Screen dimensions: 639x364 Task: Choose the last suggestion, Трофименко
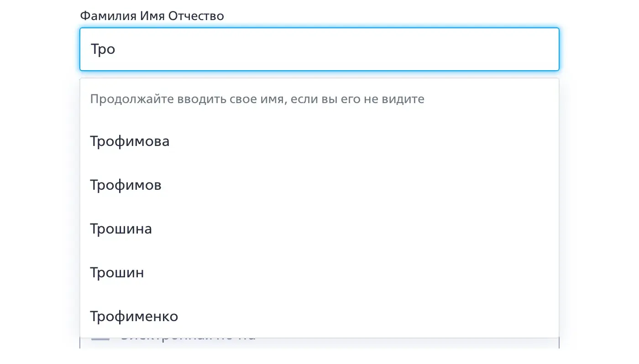(134, 317)
